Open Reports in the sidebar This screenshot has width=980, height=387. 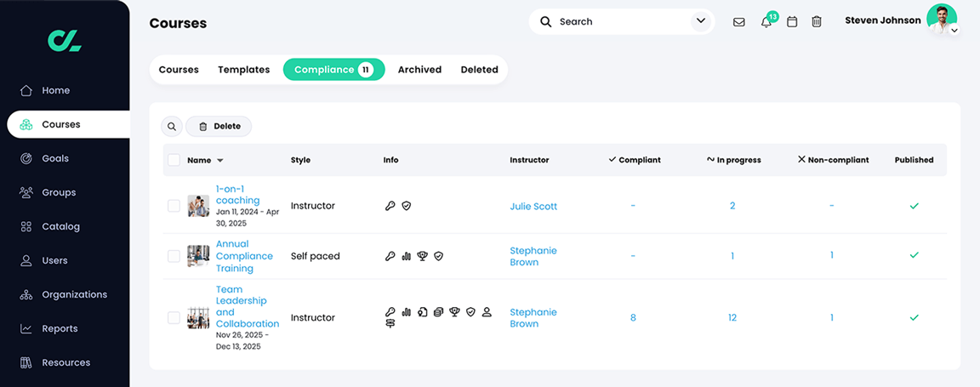(48, 329)
